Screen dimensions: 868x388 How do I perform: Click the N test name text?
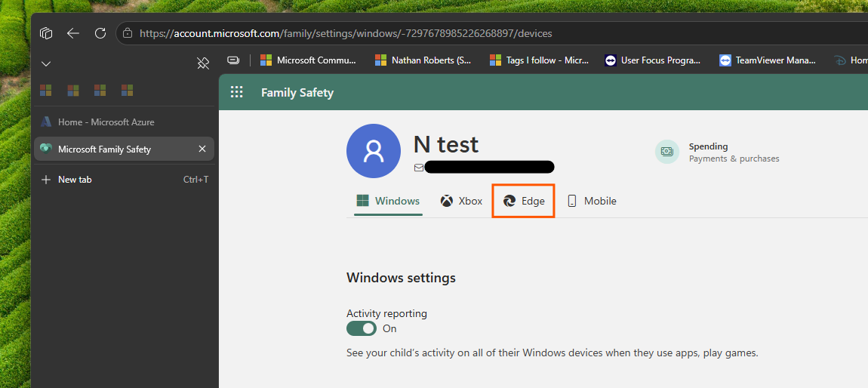[445, 144]
